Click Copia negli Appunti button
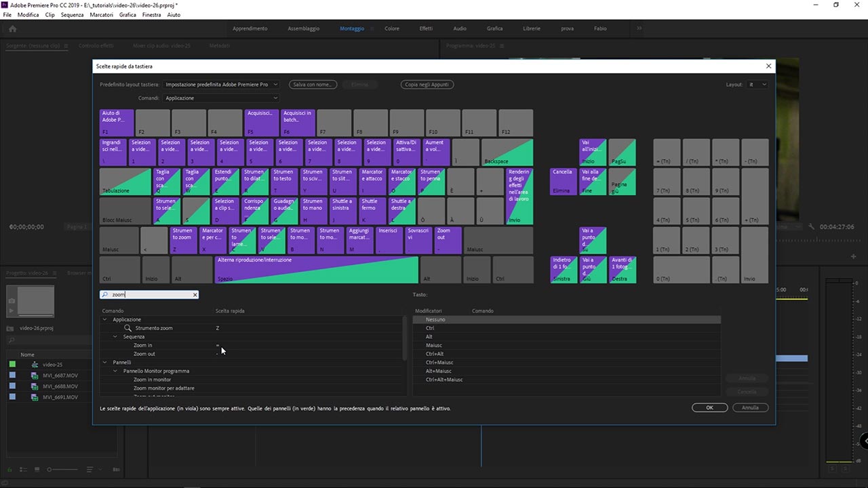Image resolution: width=868 pixels, height=488 pixels. [427, 85]
